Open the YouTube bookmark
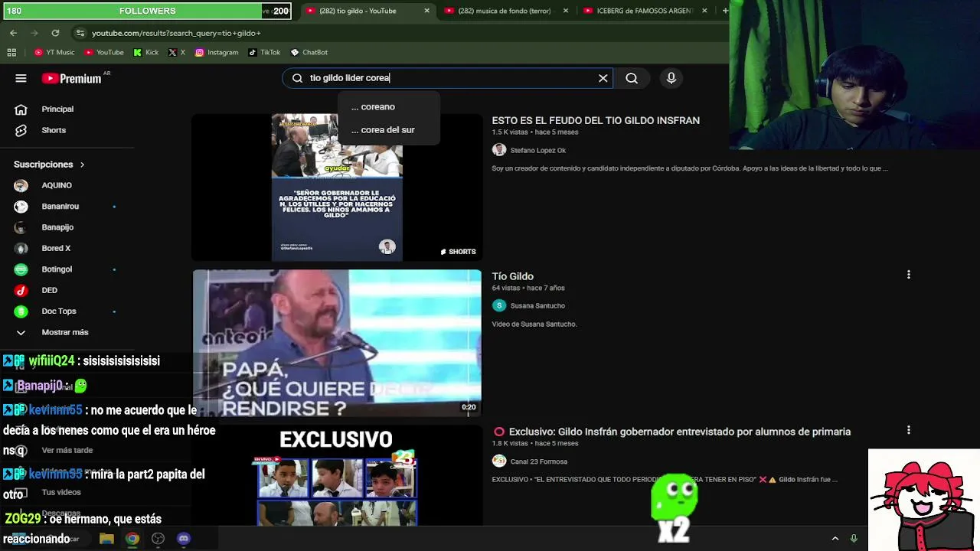Screen dimensions: 980x551 click(104, 52)
